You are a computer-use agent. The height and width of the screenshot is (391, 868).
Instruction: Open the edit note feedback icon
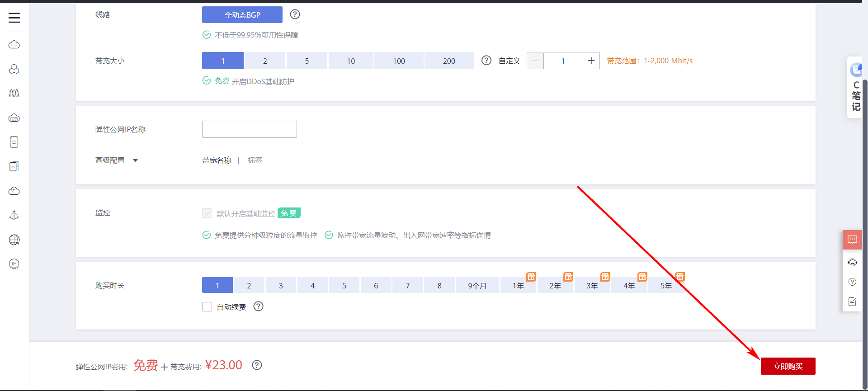tap(852, 301)
